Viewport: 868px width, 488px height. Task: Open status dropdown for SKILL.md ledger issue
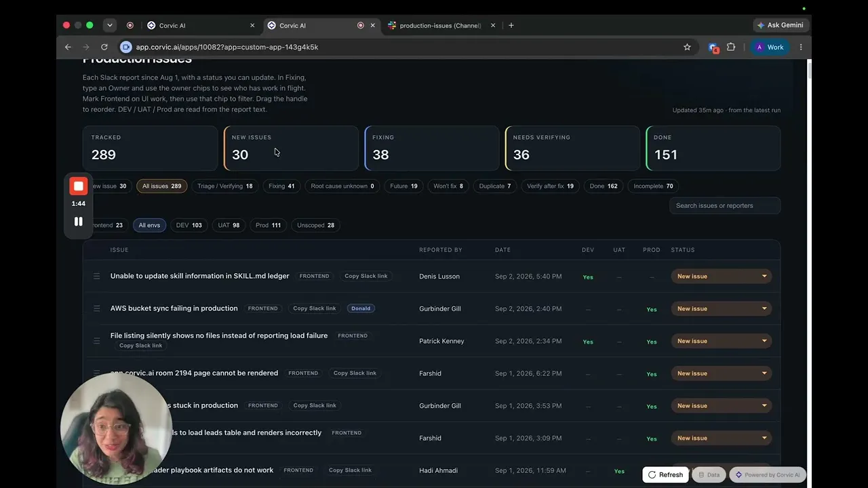tap(722, 276)
